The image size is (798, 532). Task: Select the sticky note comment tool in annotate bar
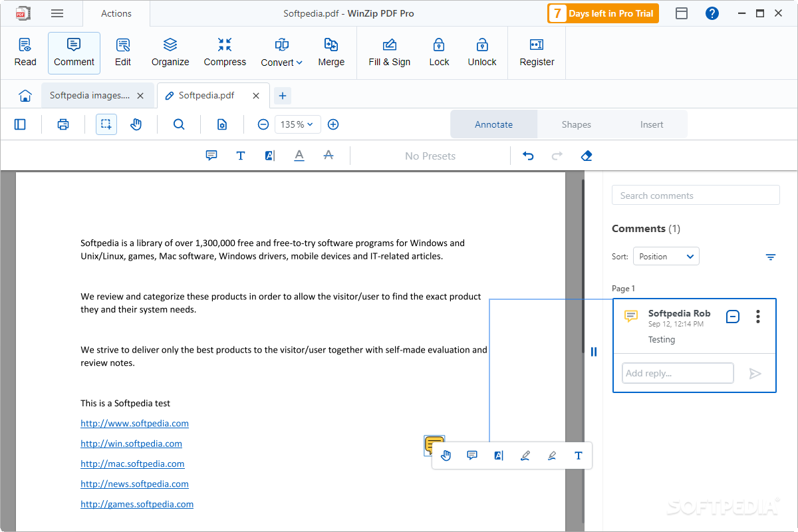click(211, 156)
